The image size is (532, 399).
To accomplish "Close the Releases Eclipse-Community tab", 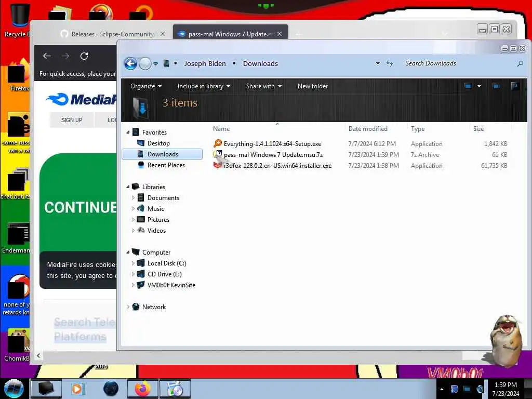I will pyautogui.click(x=163, y=34).
